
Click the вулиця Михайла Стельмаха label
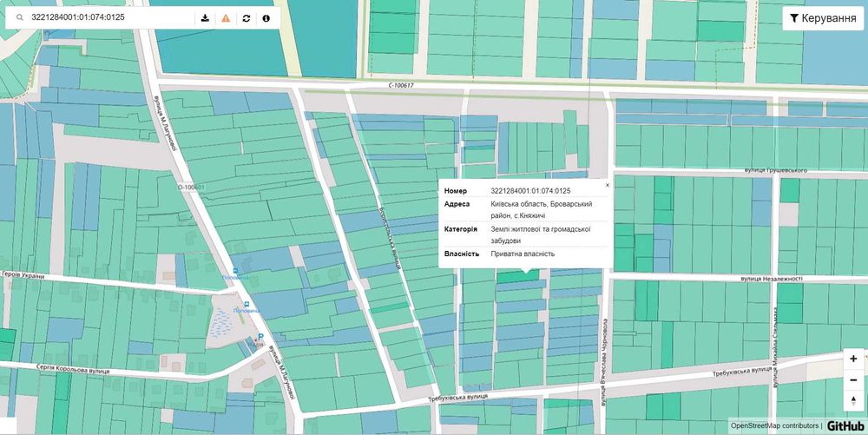click(775, 347)
